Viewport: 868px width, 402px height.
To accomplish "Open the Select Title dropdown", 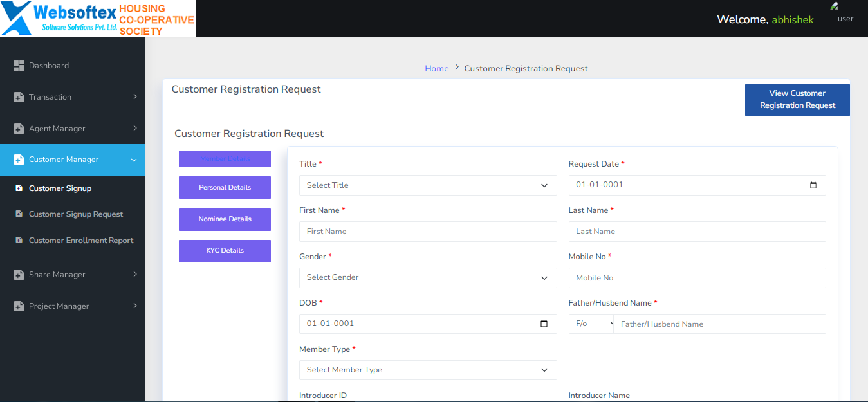I will (428, 185).
